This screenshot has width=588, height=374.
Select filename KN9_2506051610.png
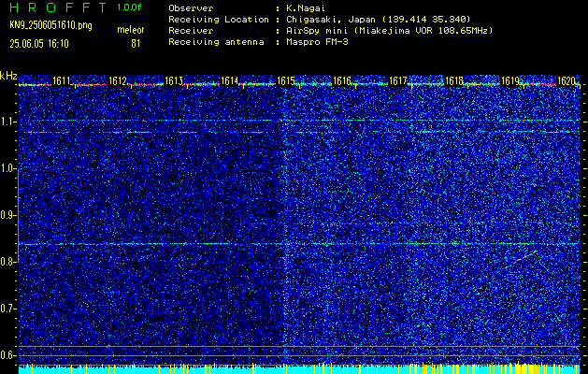[50, 25]
